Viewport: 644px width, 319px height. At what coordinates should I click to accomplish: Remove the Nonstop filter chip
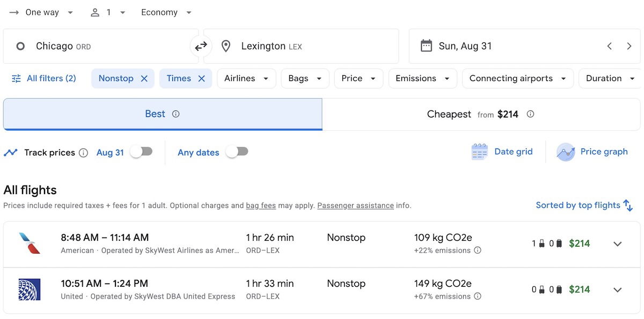pos(144,78)
